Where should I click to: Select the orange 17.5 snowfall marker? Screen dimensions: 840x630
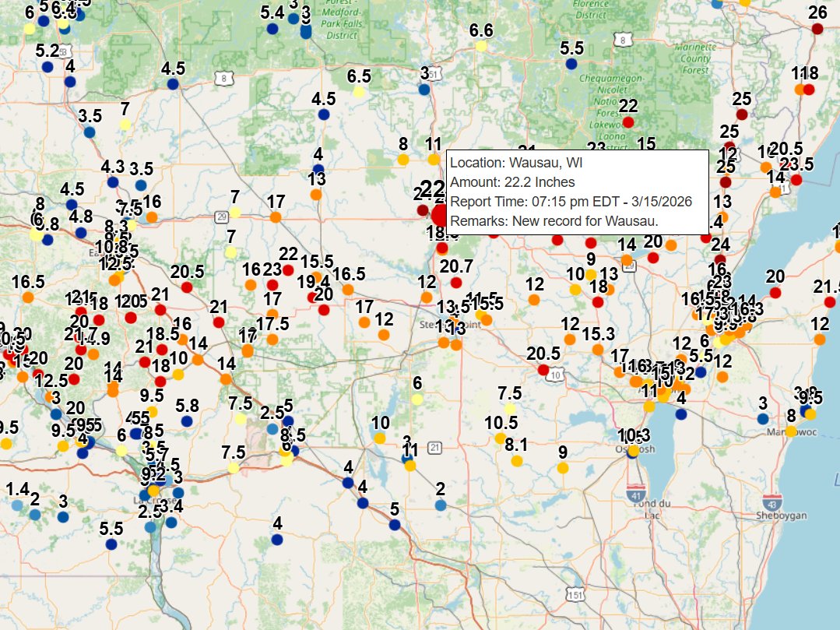(272, 340)
